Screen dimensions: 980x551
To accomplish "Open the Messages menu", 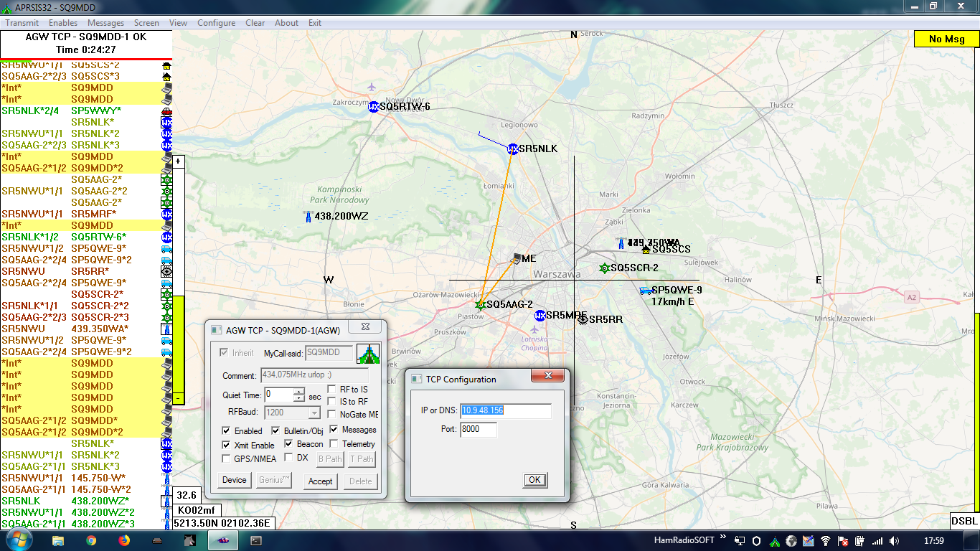I will point(106,23).
